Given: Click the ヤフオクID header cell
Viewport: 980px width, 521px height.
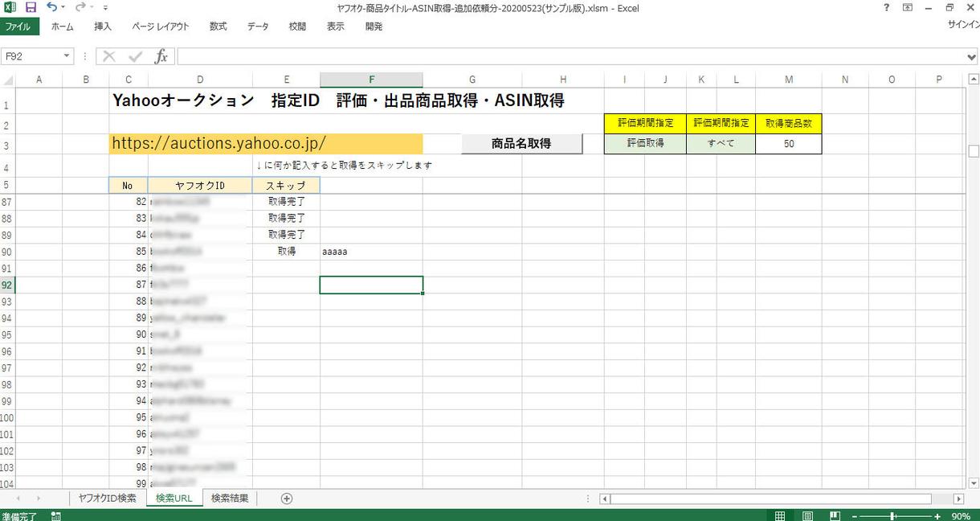Looking at the screenshot, I should tap(200, 185).
